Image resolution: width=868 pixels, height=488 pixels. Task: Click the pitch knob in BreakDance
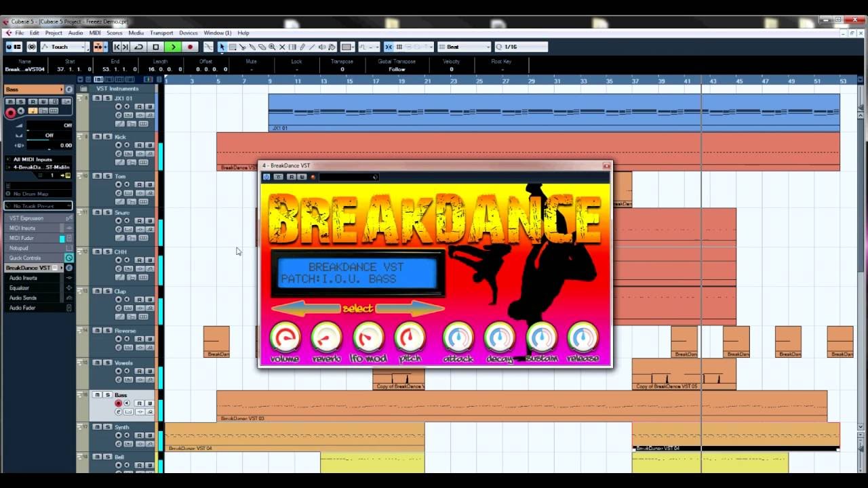(x=410, y=337)
